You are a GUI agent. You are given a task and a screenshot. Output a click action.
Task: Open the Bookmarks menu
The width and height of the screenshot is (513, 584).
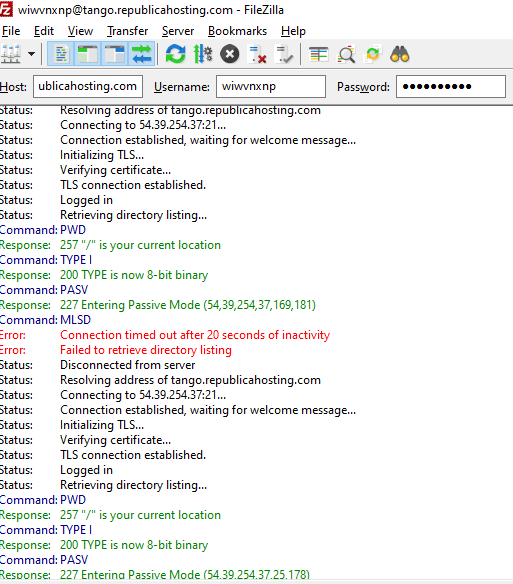tap(237, 31)
